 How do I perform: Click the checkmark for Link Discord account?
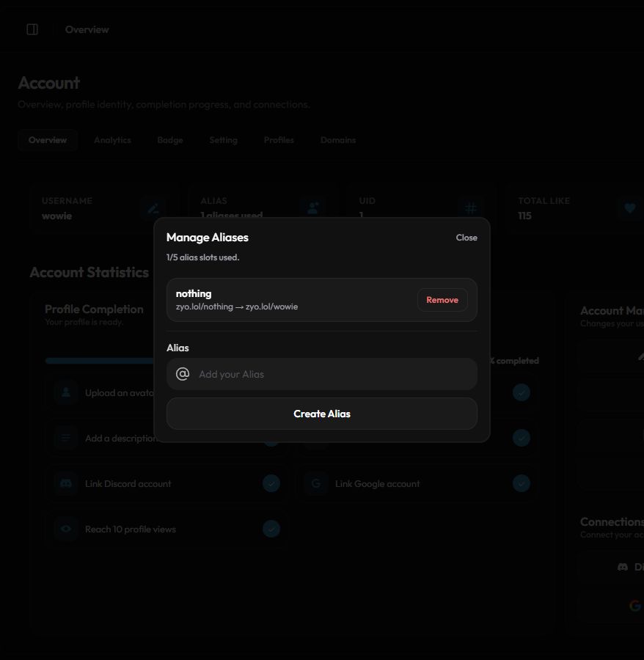point(271,483)
